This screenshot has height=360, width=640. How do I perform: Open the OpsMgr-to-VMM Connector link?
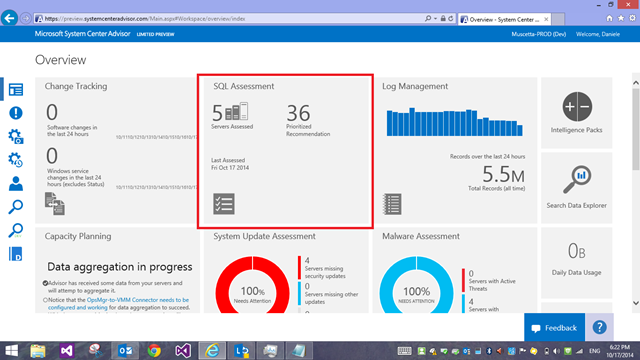pyautogui.click(x=118, y=304)
